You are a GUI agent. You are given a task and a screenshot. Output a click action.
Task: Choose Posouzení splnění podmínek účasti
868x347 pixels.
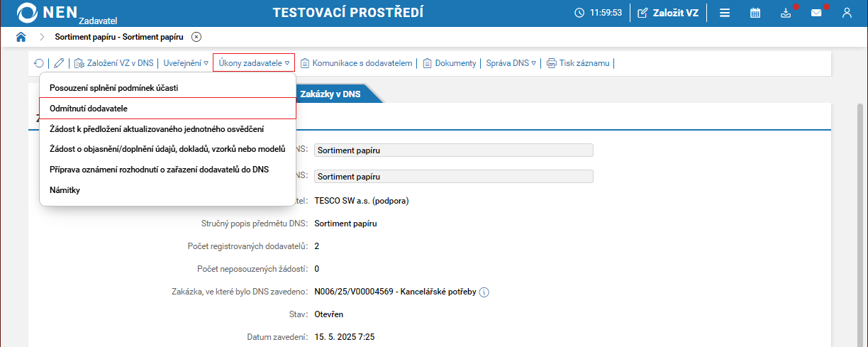(x=113, y=88)
